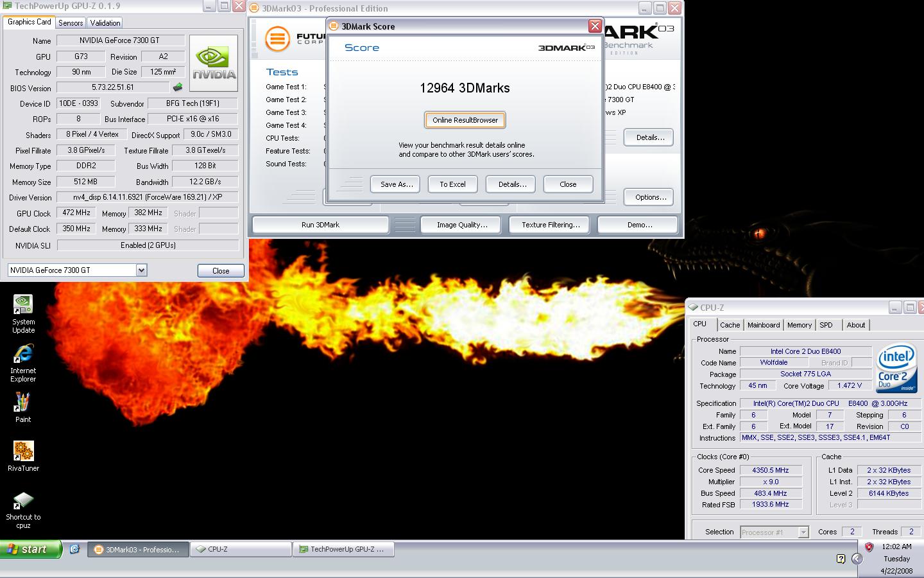Click the Intel Core 2 Duo logo
Image resolution: width=924 pixels, height=578 pixels.
(896, 369)
